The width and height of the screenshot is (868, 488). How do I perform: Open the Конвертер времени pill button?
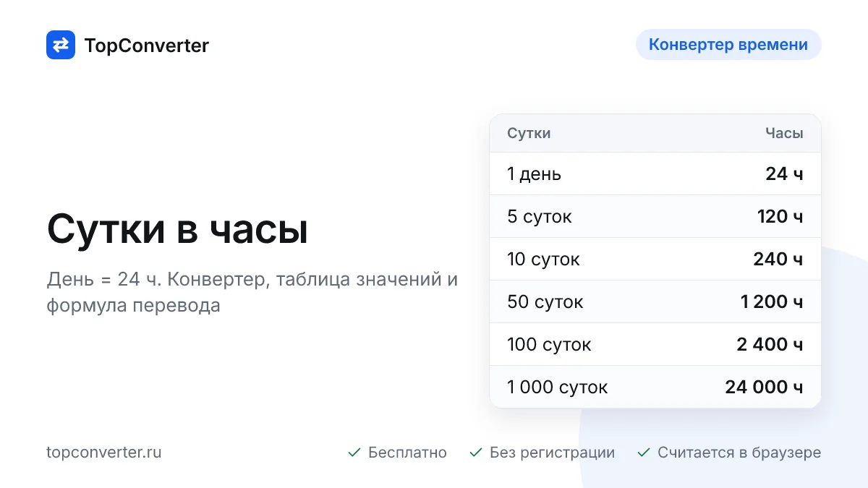point(728,44)
